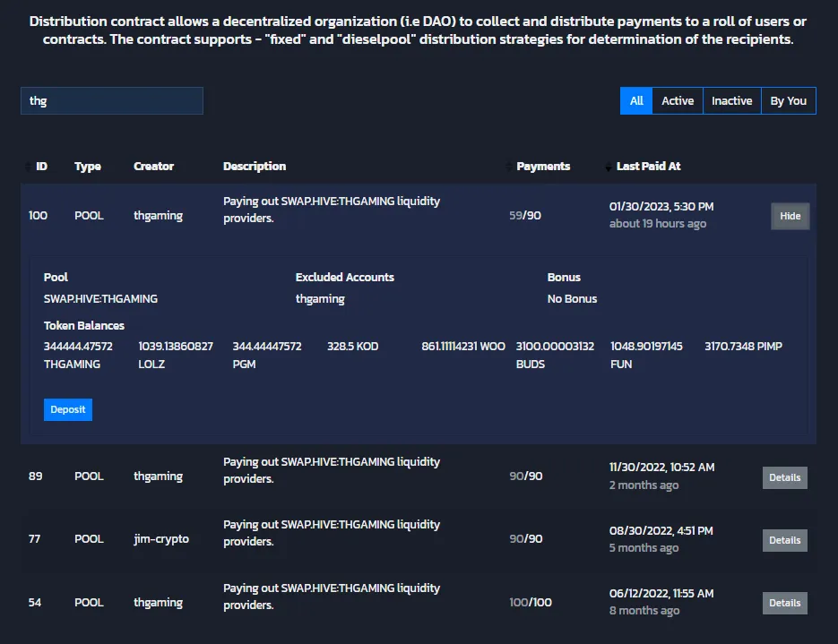Click token balance 344444.47572 THGAMING

(x=78, y=355)
